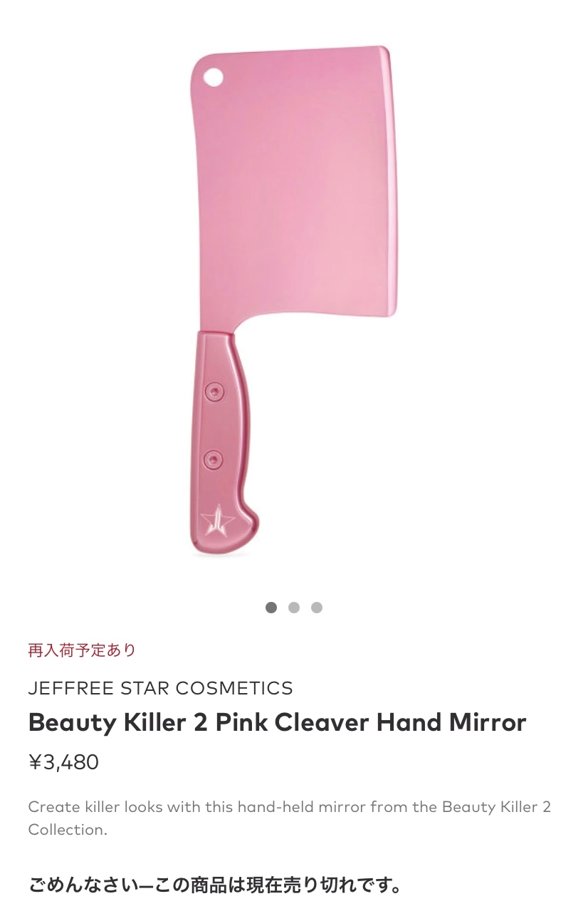Click the word 'Collection.' in the description
Viewport: 588px width, 916px height.
[x=68, y=830]
